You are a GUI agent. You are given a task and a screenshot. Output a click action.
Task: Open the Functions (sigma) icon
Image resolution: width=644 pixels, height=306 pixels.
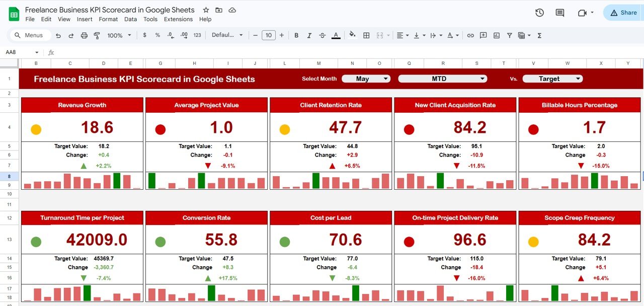(x=539, y=35)
